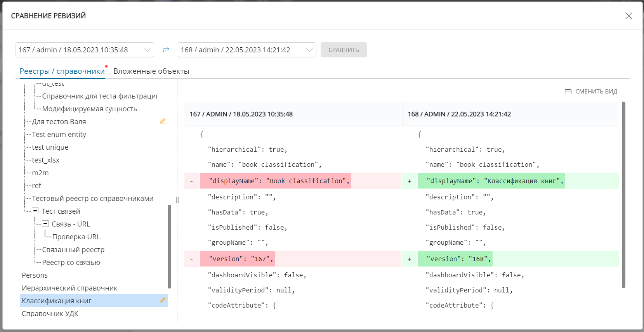
Task: Swap the two compared revisions
Action: [x=166, y=50]
